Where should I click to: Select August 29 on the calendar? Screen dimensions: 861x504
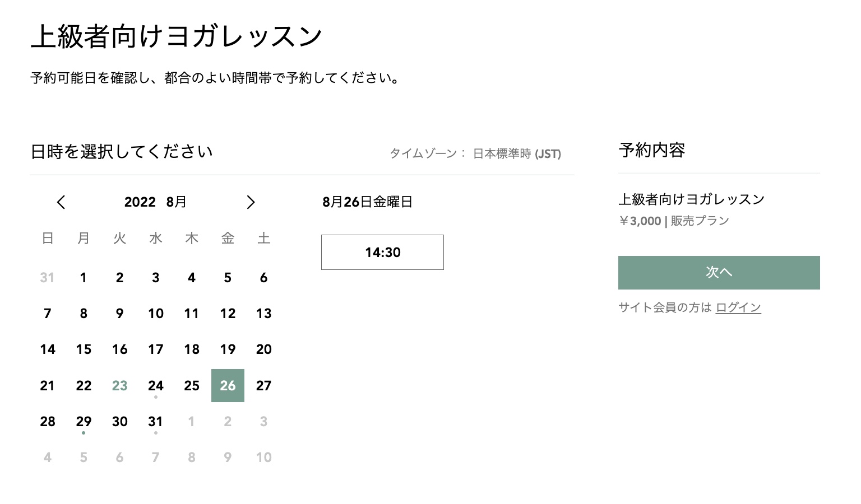(84, 422)
